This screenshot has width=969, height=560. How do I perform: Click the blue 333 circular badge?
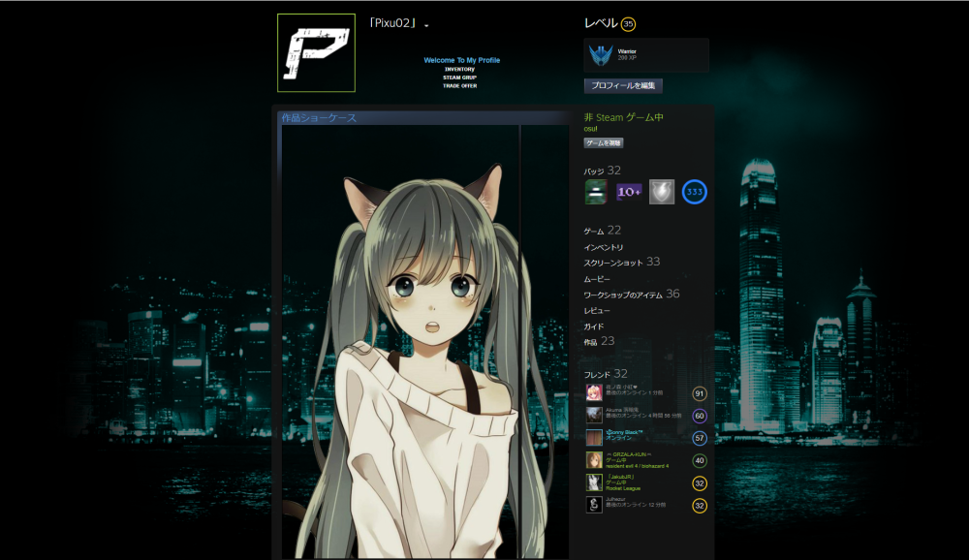pos(694,192)
